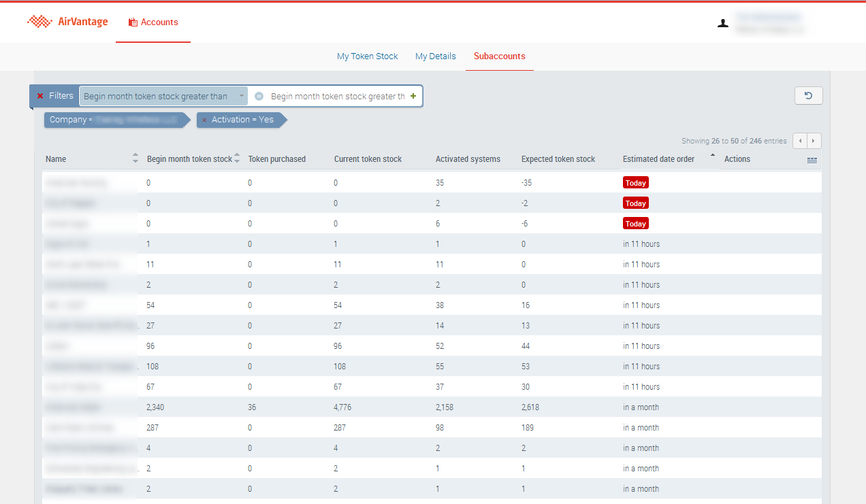Screen dimensions: 866x504
Task: Open the filter criteria dropdown
Action: 163,97
